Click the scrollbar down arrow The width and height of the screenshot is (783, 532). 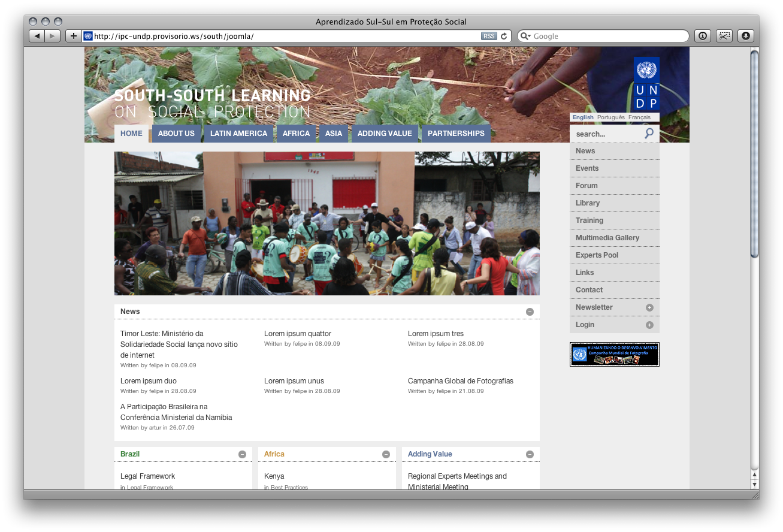click(x=755, y=484)
